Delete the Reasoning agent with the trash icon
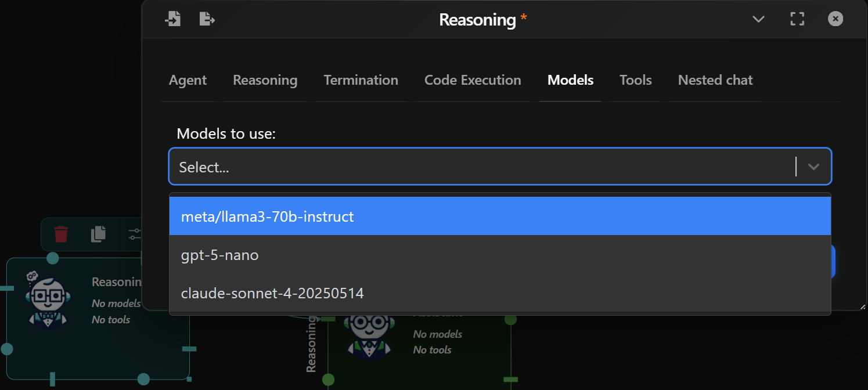868x390 pixels. click(x=62, y=234)
